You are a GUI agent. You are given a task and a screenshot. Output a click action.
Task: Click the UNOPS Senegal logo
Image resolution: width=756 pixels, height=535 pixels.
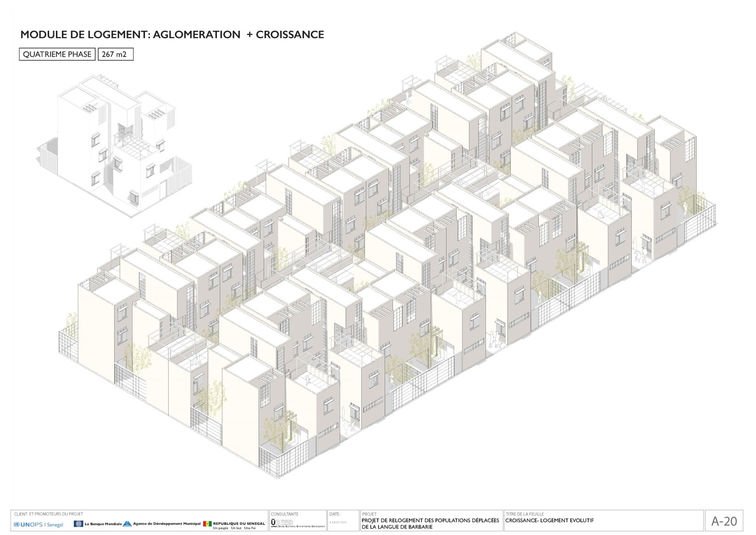click(38, 524)
